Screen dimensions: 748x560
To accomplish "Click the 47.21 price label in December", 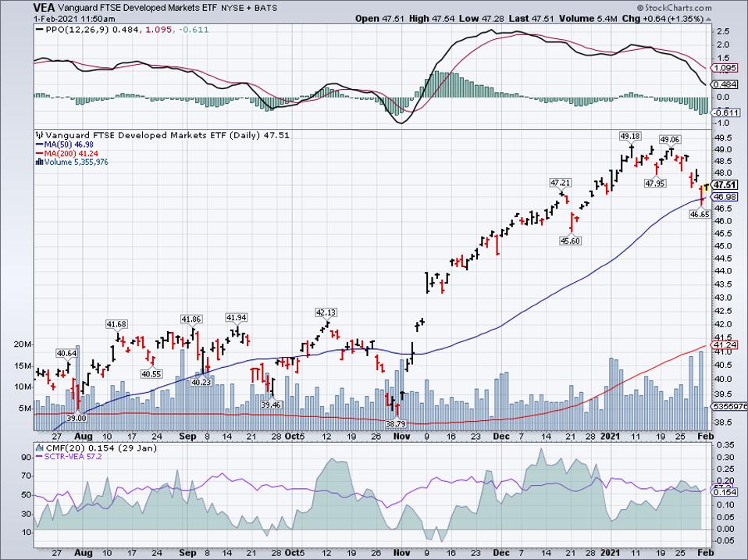I will point(560,183).
